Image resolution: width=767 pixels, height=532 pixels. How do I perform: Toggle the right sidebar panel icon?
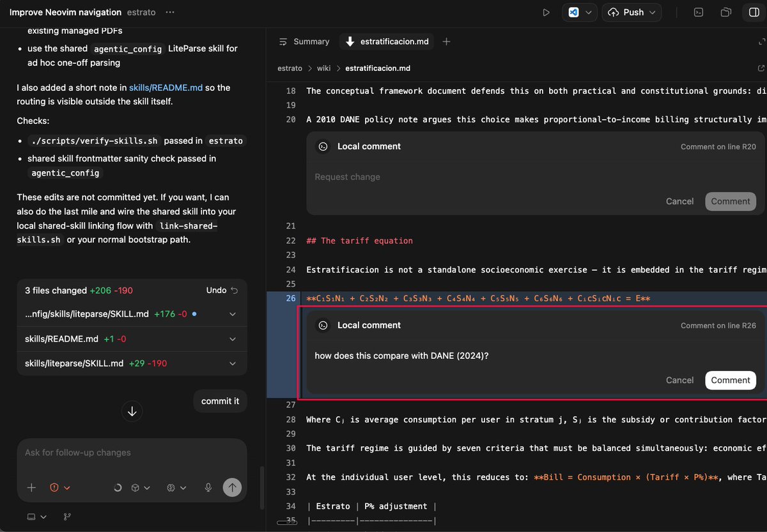753,12
